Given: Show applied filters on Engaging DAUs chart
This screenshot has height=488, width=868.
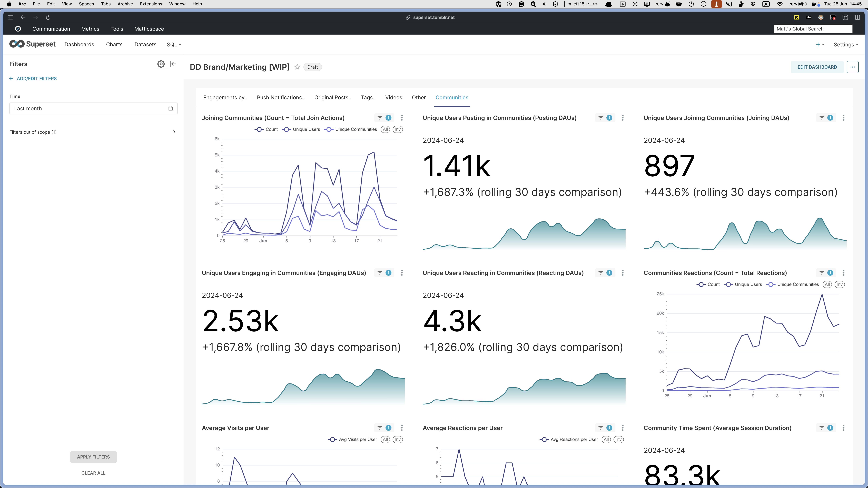Looking at the screenshot, I should pyautogui.click(x=384, y=273).
